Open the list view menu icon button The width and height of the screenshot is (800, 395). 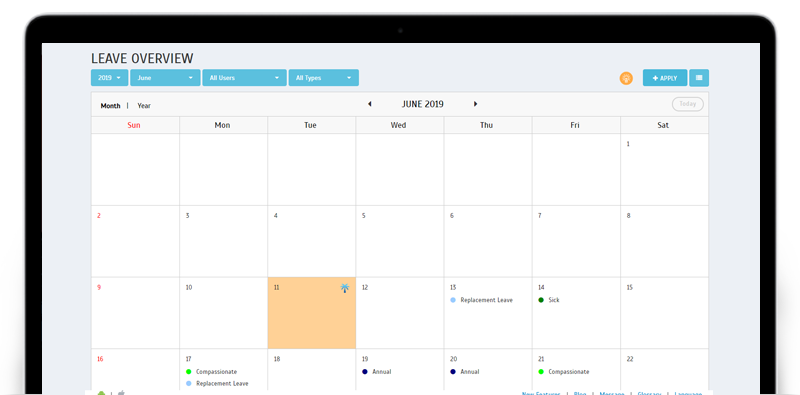[699, 78]
